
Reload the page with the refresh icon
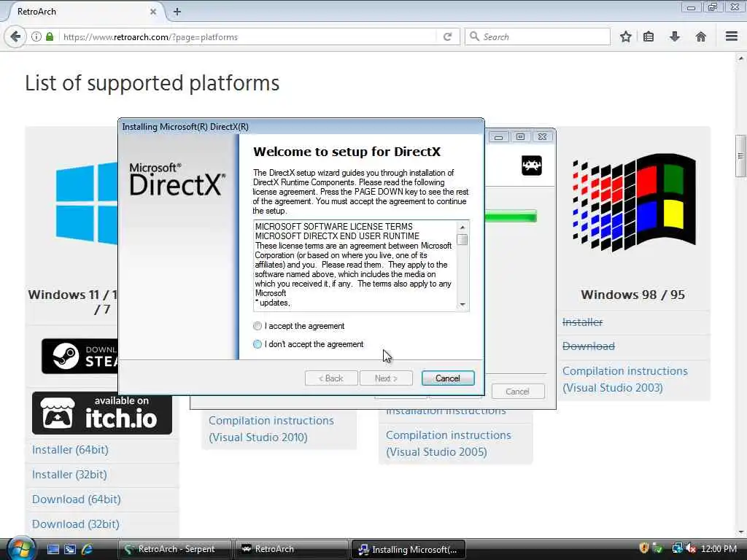[447, 36]
